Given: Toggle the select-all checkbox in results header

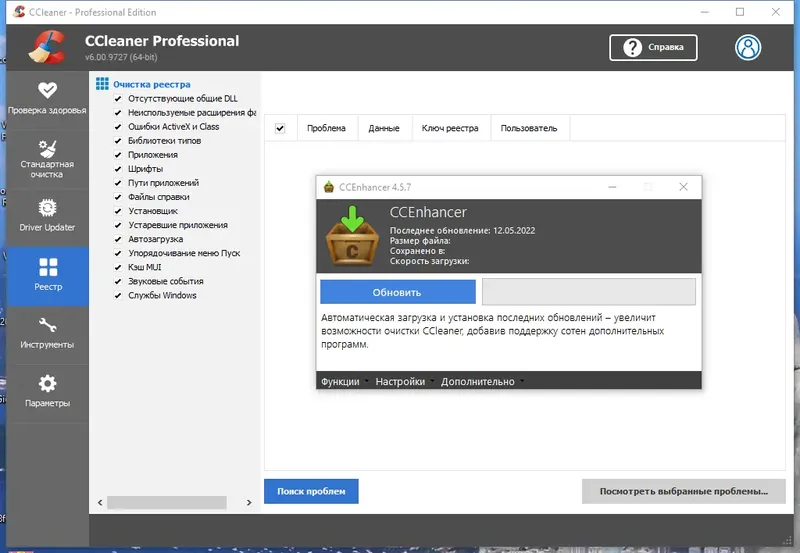Looking at the screenshot, I should pos(280,128).
